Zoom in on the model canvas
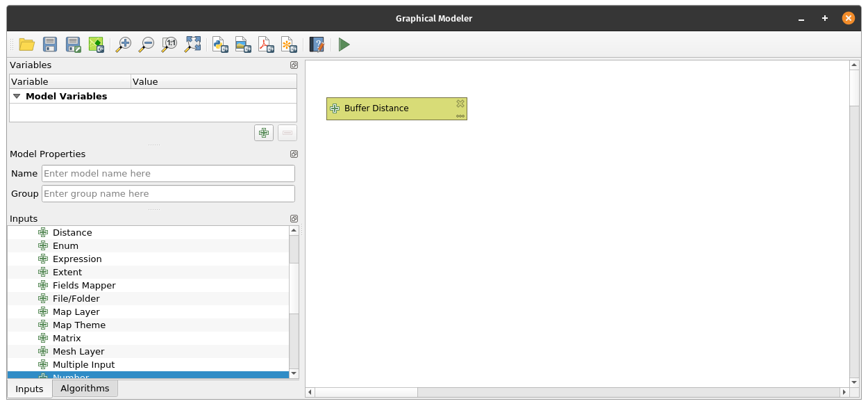 point(124,45)
